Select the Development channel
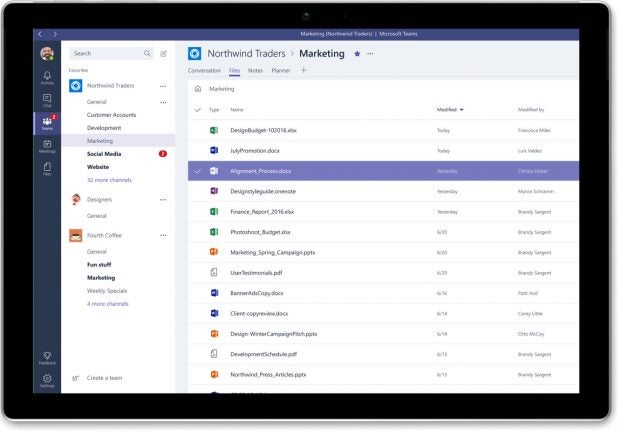620x436 pixels. point(104,128)
